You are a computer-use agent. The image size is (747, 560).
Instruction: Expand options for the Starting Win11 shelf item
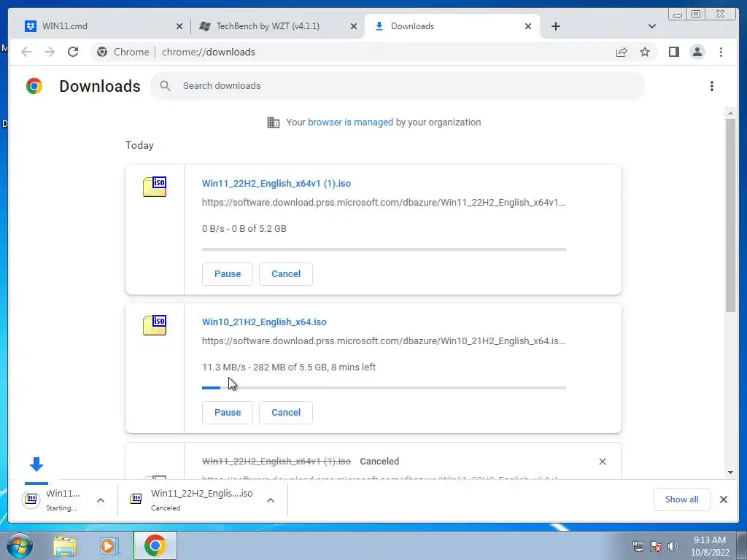(x=101, y=500)
